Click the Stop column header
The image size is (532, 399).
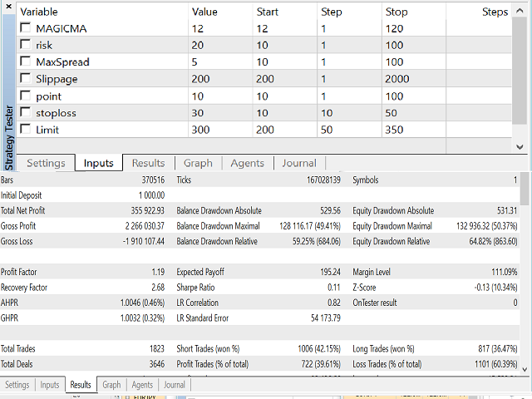(x=414, y=12)
